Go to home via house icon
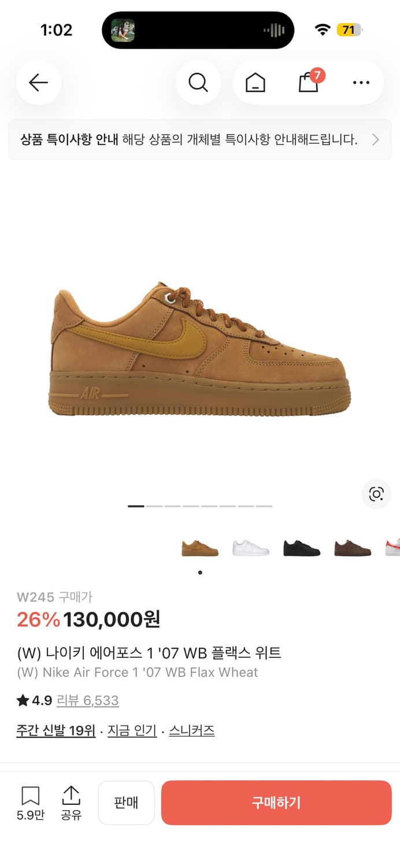The image size is (400, 868). (x=255, y=83)
